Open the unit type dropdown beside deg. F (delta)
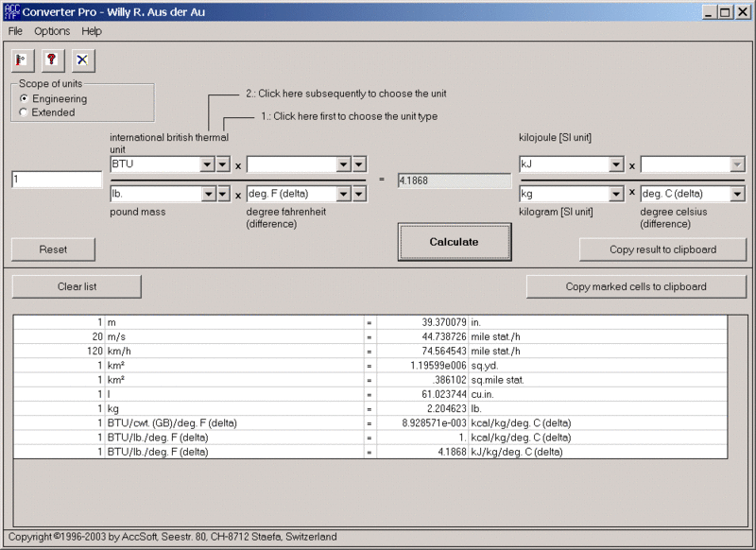This screenshot has height=550, width=756. click(359, 195)
